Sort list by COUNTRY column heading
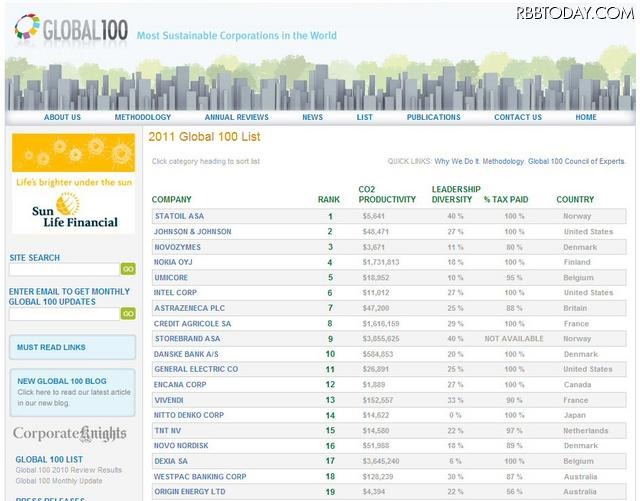 pyautogui.click(x=575, y=199)
